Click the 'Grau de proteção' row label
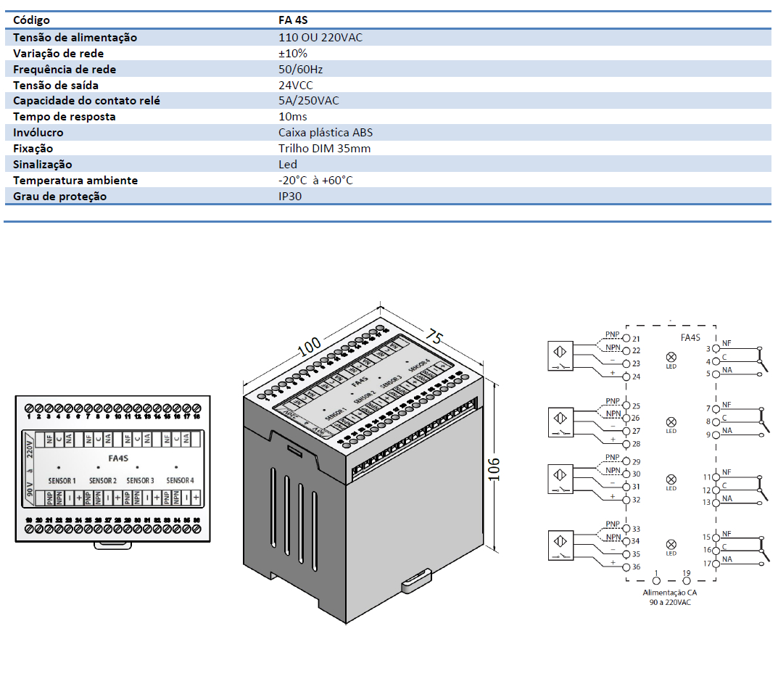This screenshot has height=700, width=778. click(x=60, y=197)
